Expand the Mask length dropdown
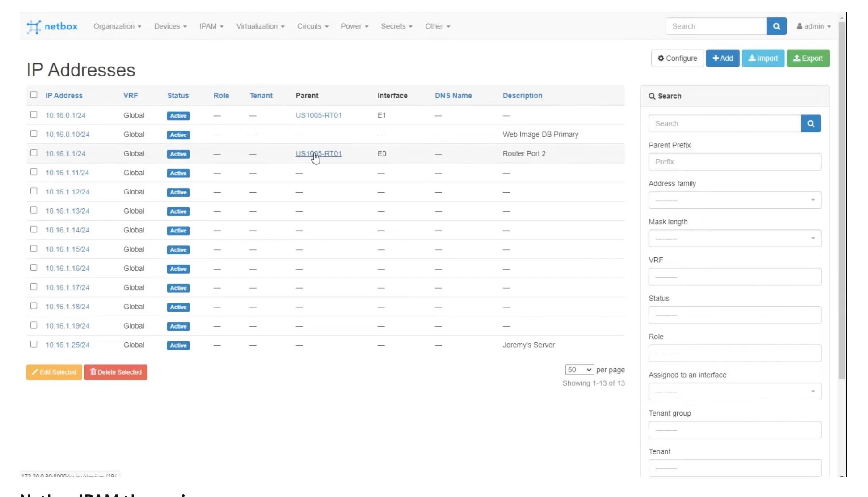The width and height of the screenshot is (868, 497). pos(734,239)
